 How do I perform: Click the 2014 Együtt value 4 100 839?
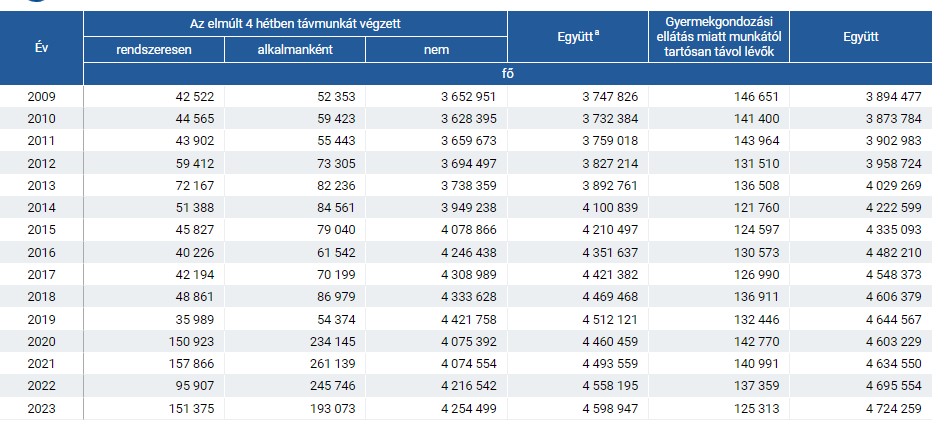(610, 207)
